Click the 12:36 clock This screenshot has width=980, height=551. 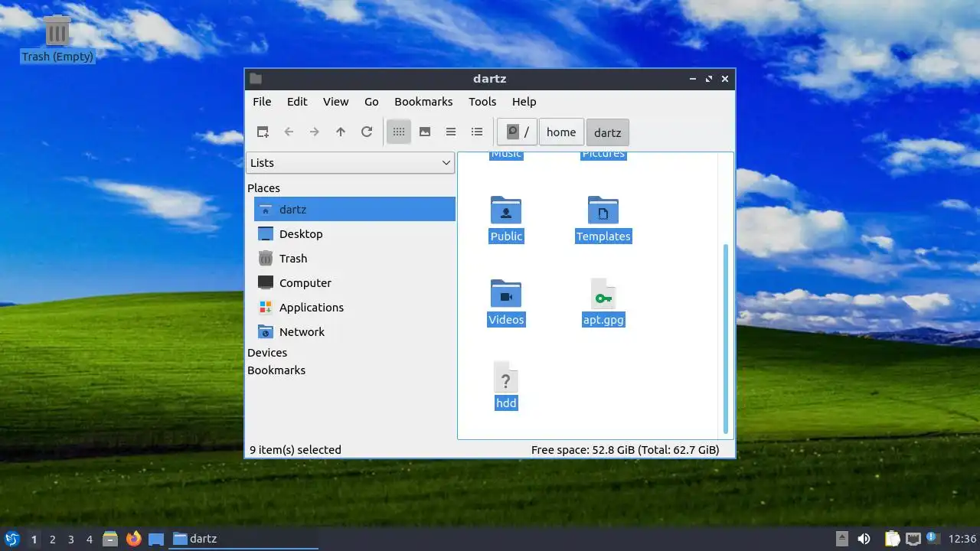(962, 539)
